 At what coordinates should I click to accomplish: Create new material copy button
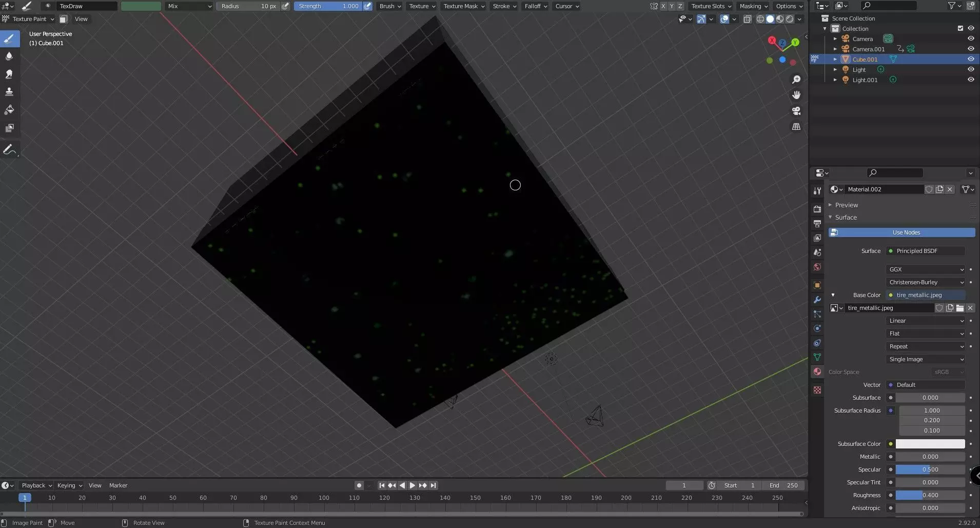[939, 189]
